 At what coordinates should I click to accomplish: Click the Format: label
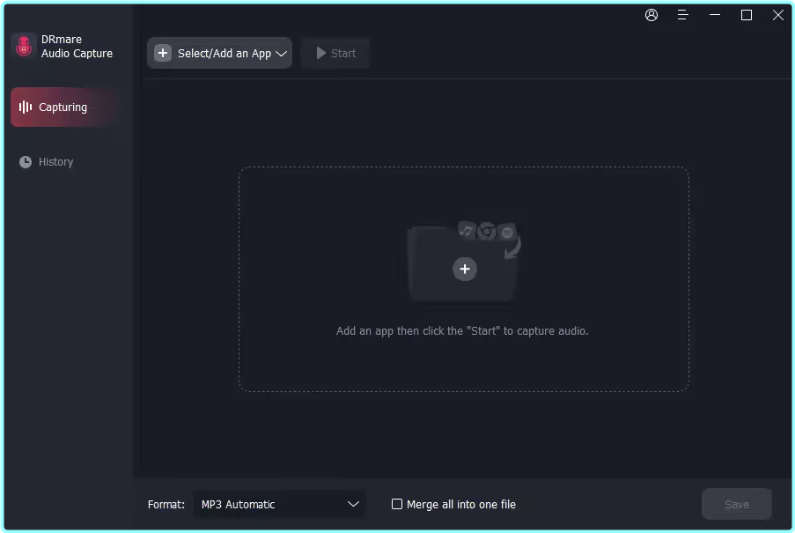166,505
